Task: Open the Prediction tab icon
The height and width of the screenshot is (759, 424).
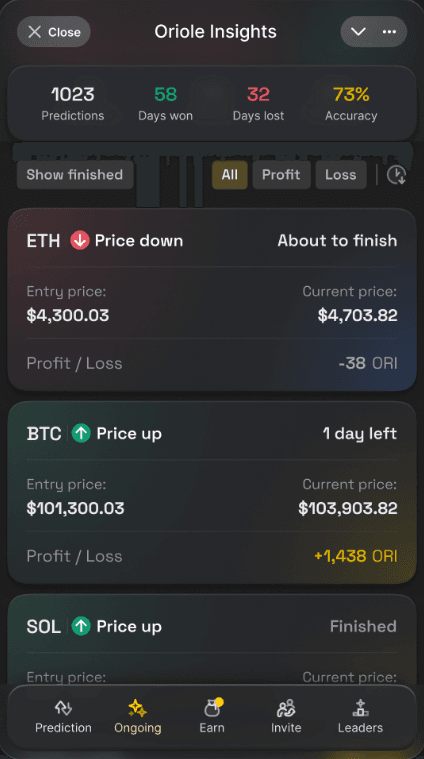Action: click(63, 708)
